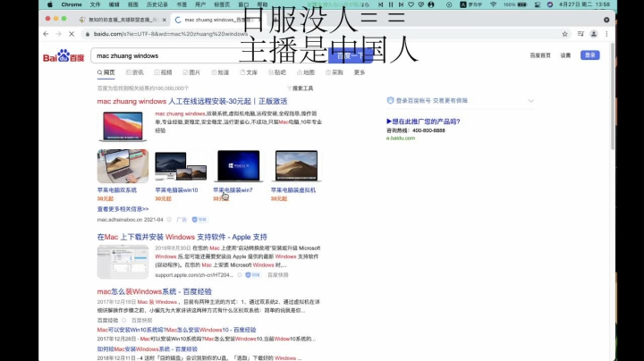The width and height of the screenshot is (644, 361).
Task: Click the page vertical scrollbar
Action: tap(613, 97)
